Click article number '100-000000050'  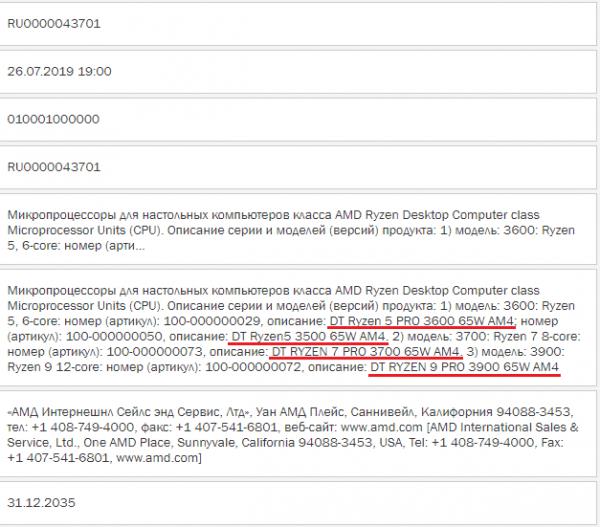pyautogui.click(x=114, y=336)
